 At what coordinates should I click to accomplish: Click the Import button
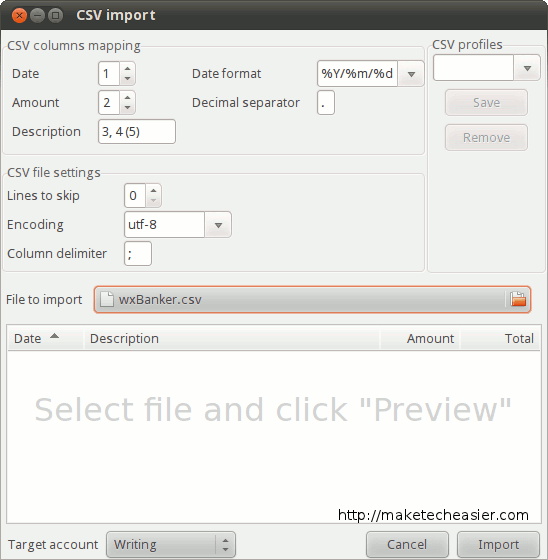tap(498, 545)
